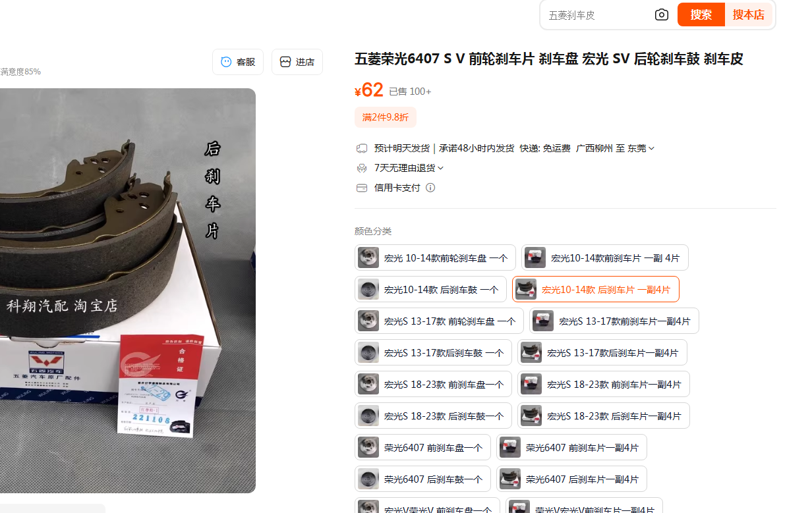Click the info icon beside 信用卡支付

click(430, 188)
